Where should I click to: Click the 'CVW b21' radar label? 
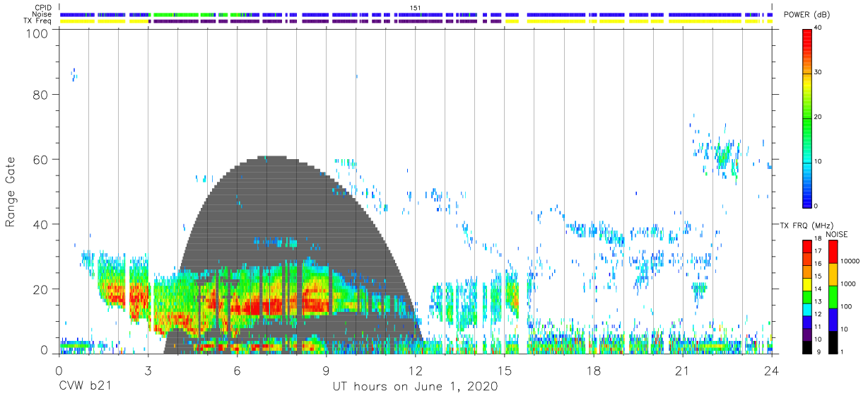85,387
